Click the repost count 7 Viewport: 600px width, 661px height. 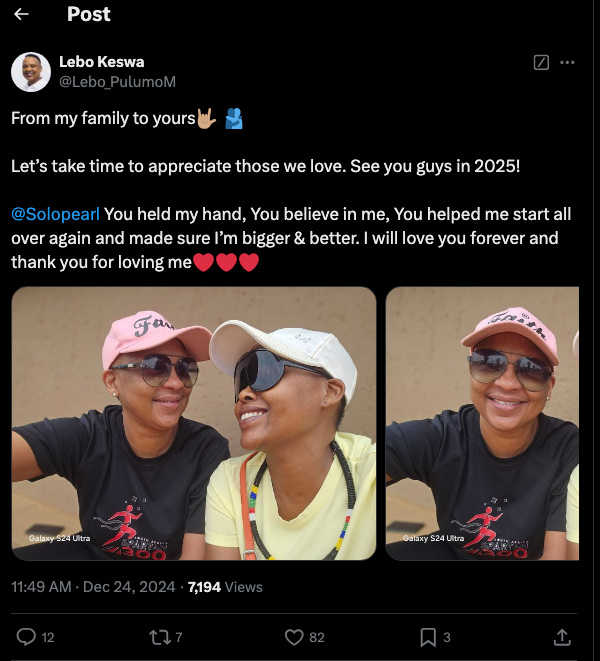(178, 637)
